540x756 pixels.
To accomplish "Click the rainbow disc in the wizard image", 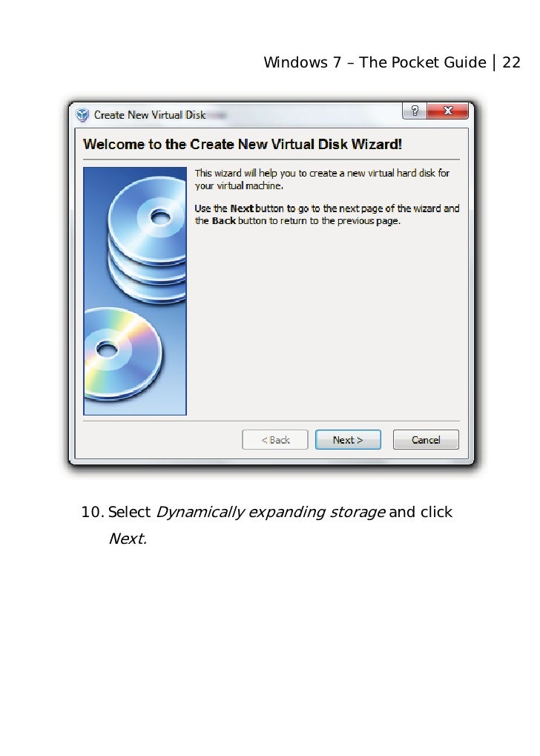I will coord(123,354).
